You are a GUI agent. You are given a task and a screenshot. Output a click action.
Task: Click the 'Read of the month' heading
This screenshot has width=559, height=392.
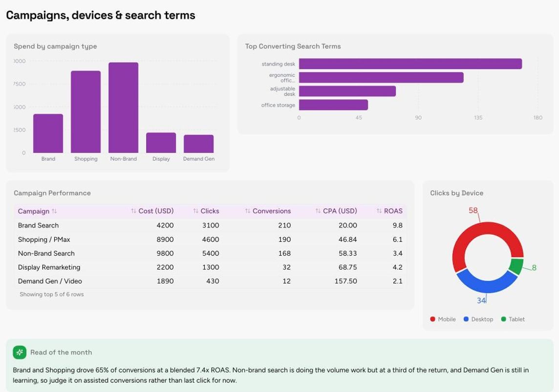click(61, 352)
